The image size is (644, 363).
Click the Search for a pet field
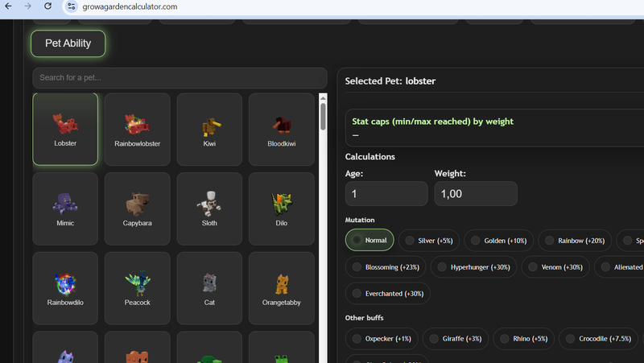tap(180, 77)
